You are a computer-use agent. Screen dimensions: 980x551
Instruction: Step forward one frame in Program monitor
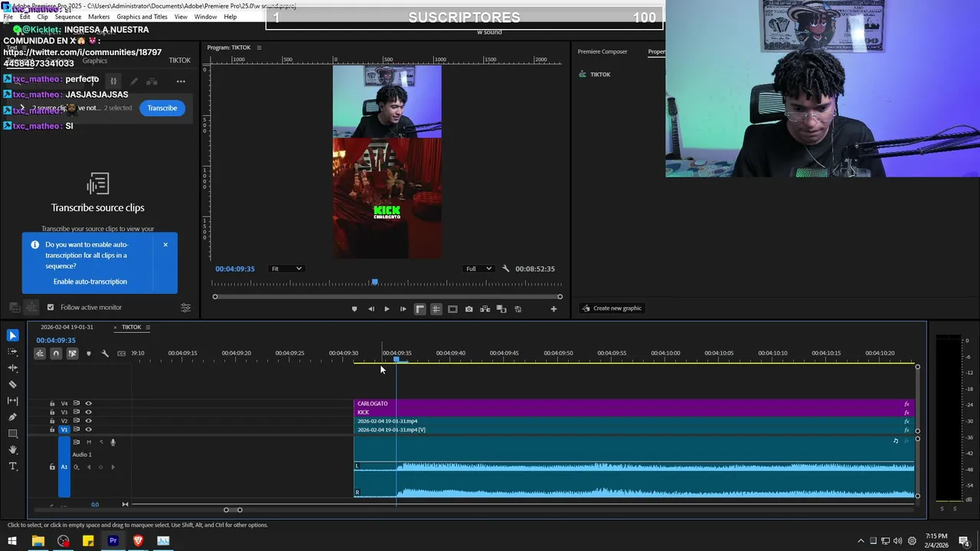tap(403, 309)
